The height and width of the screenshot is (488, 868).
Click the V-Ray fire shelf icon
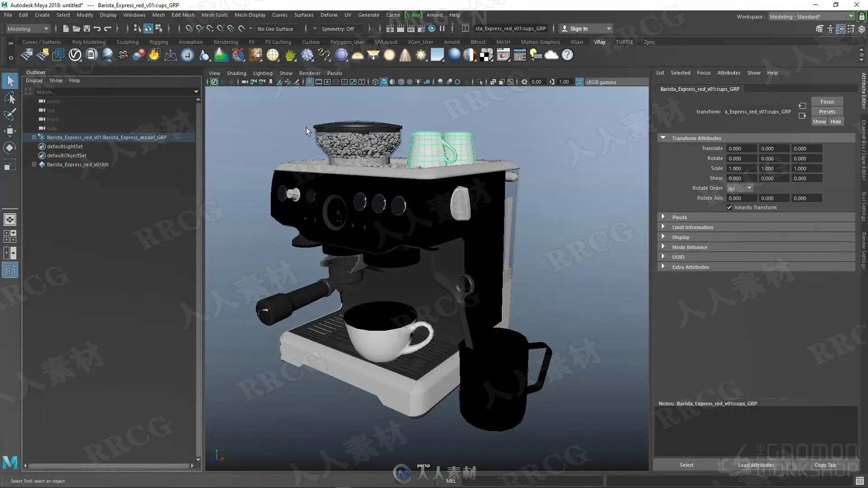tap(154, 55)
